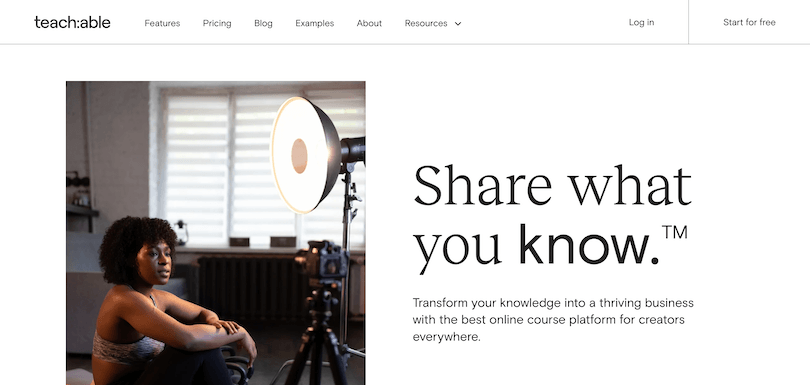Click the hero photo of the creator

tap(215, 233)
